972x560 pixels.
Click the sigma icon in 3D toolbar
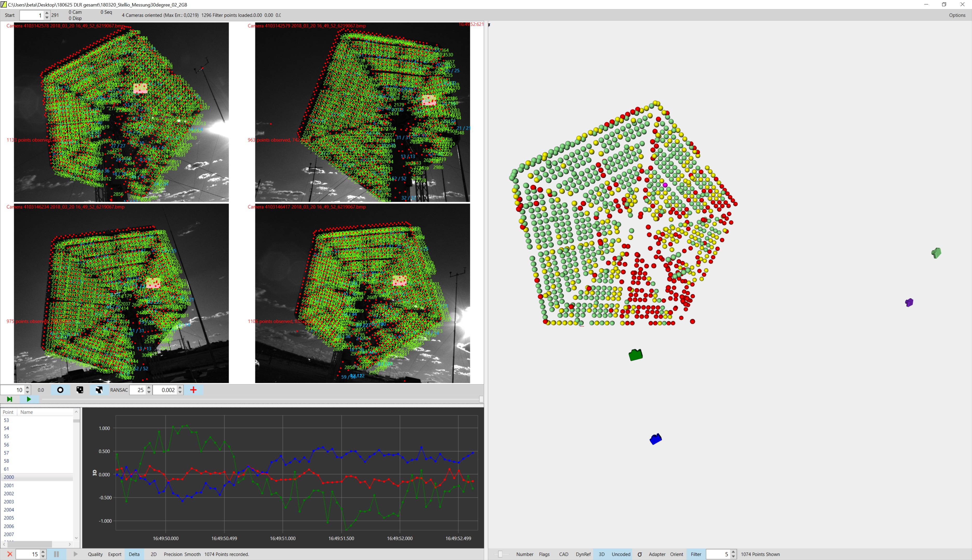pos(640,554)
